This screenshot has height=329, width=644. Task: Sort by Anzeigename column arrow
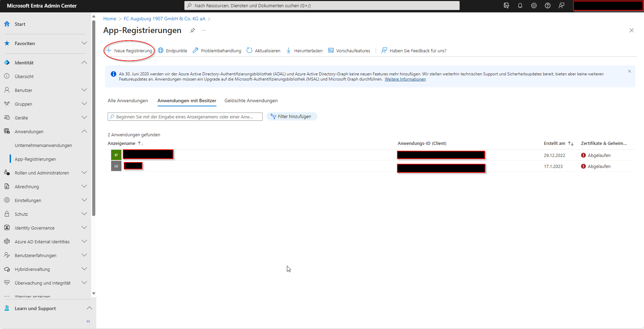point(140,144)
